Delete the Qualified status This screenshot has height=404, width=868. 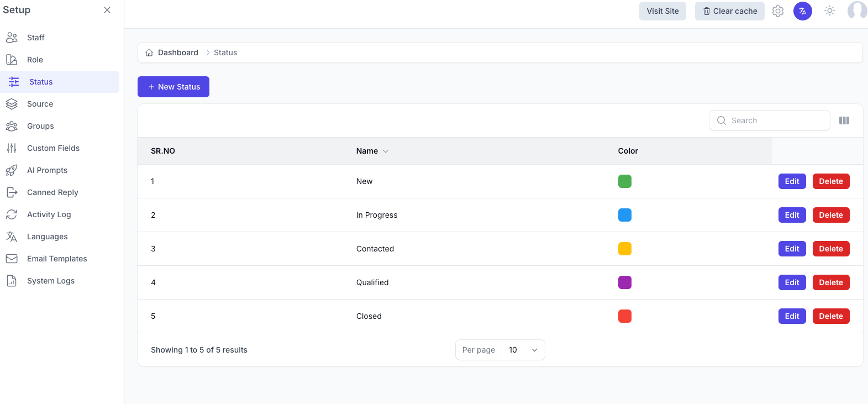(x=831, y=282)
